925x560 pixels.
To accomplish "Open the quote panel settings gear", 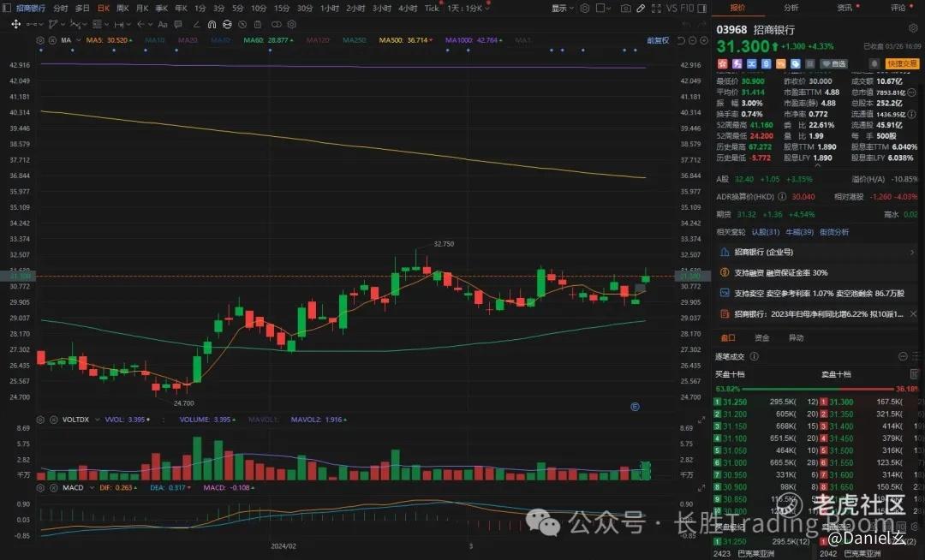I will pyautogui.click(x=913, y=28).
